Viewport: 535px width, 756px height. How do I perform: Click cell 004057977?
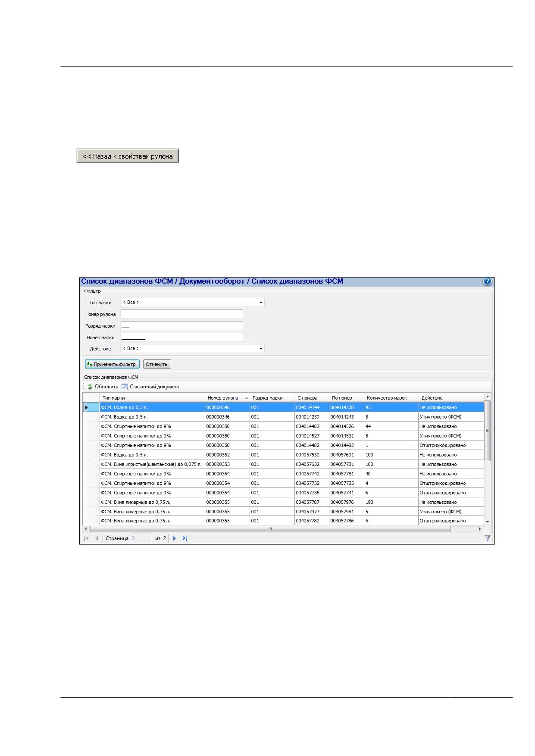point(312,512)
